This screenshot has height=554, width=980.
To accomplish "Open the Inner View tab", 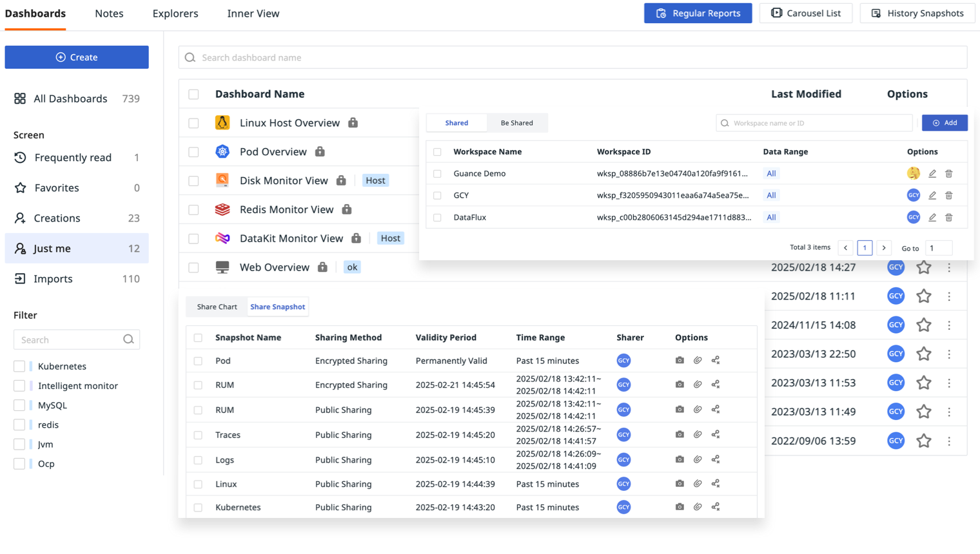I will point(253,14).
